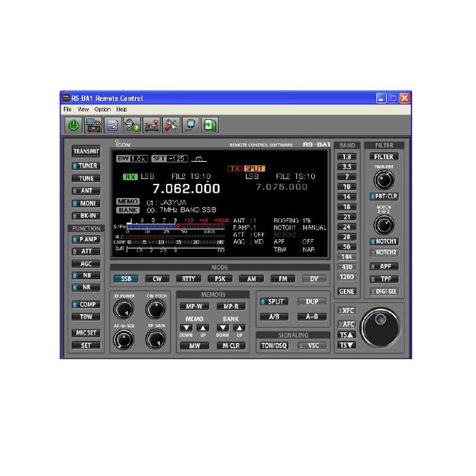Open the blue list document toolbar icon

click(x=112, y=125)
